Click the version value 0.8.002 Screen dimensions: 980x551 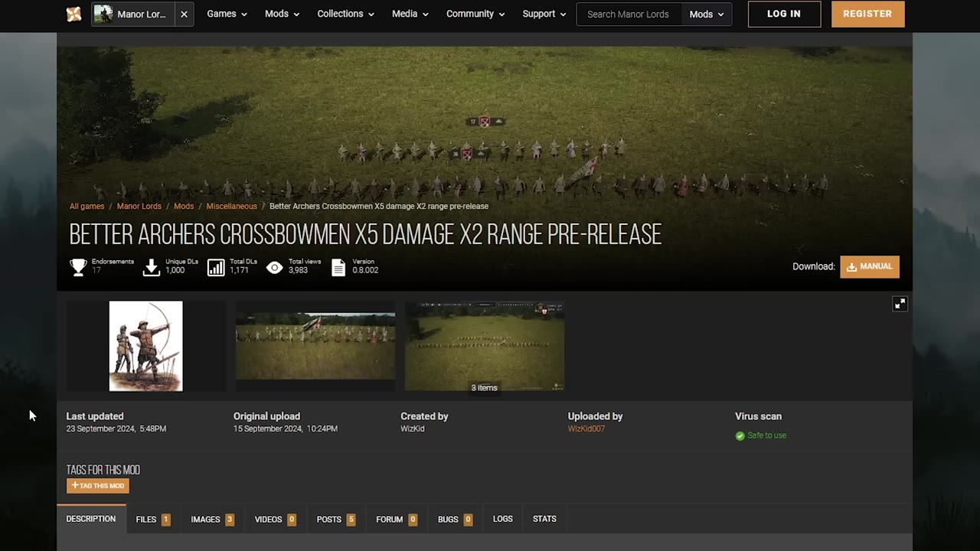point(365,270)
